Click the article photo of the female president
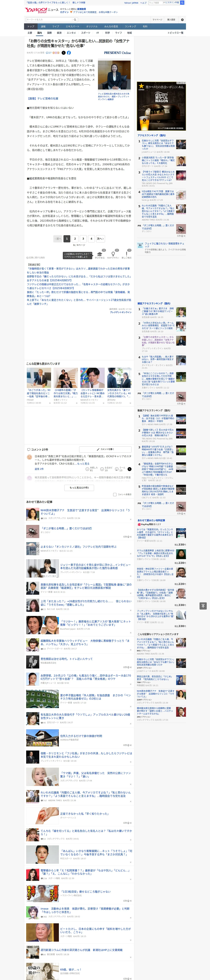The width and height of the screenshot is (210, 980). tap(114, 75)
